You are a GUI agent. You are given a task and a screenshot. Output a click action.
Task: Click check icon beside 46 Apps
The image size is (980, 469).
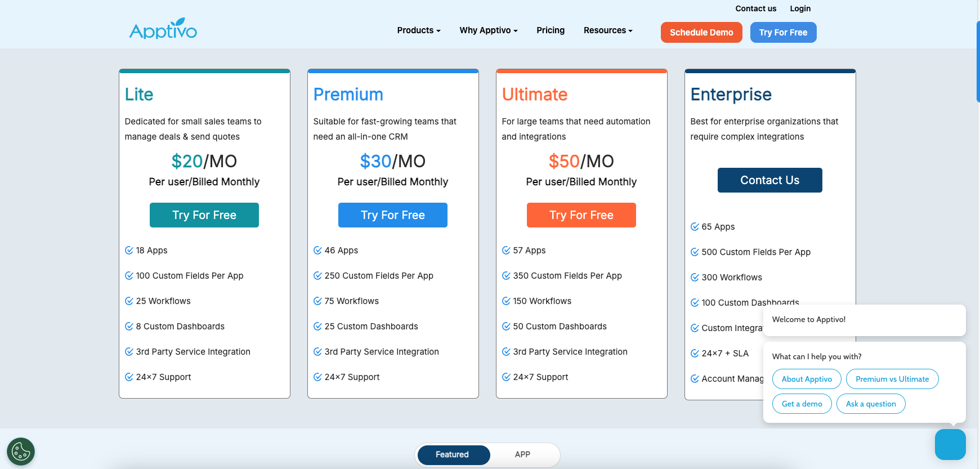[317, 251]
